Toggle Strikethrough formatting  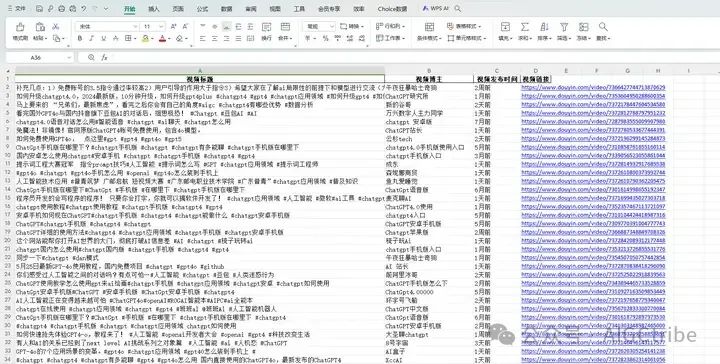(115, 39)
